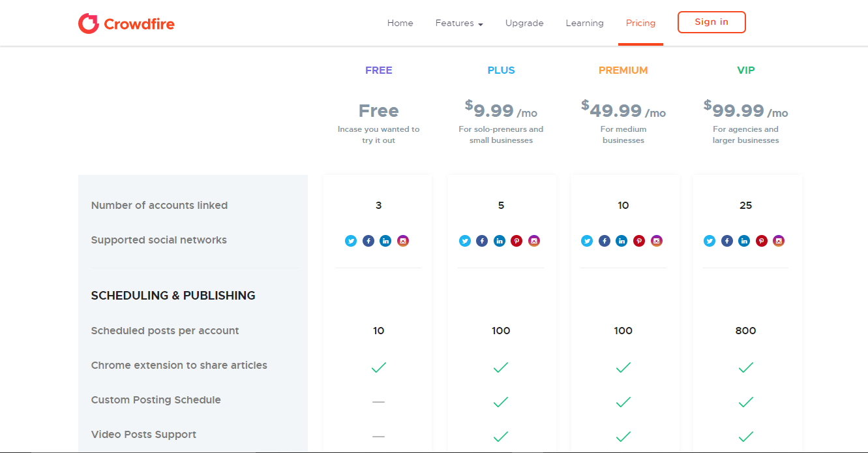Click Video Posts Support checkmark for VIP
Viewport: 868px width, 453px height.
[746, 437]
